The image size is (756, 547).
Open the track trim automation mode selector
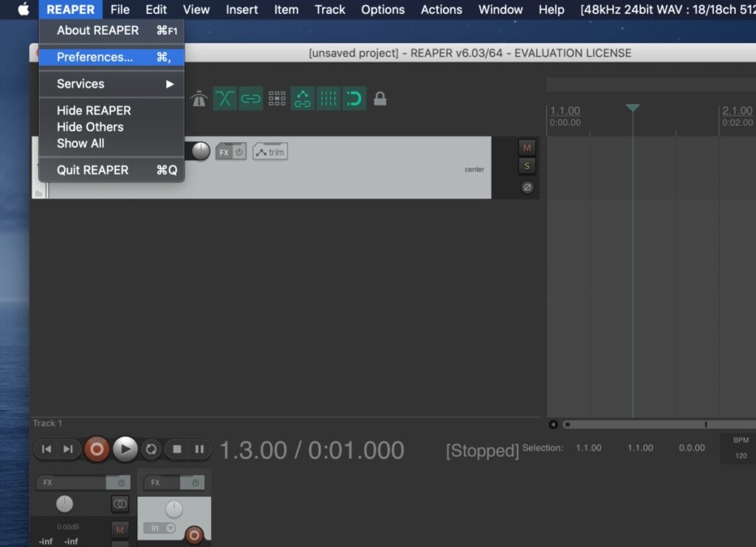point(270,152)
